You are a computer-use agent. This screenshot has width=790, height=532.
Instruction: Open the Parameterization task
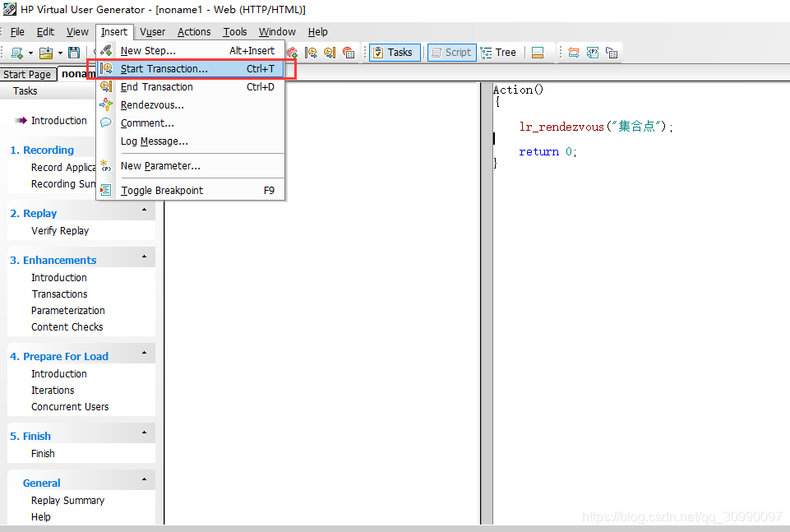coord(68,310)
